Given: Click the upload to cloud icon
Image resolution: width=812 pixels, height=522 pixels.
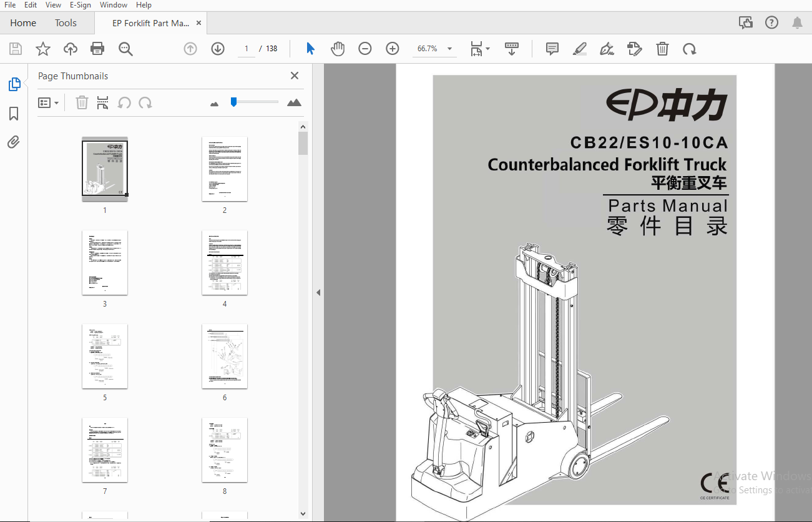Looking at the screenshot, I should point(71,49).
